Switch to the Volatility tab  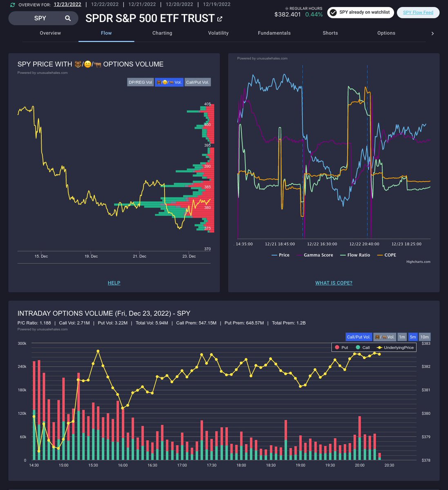[218, 33]
